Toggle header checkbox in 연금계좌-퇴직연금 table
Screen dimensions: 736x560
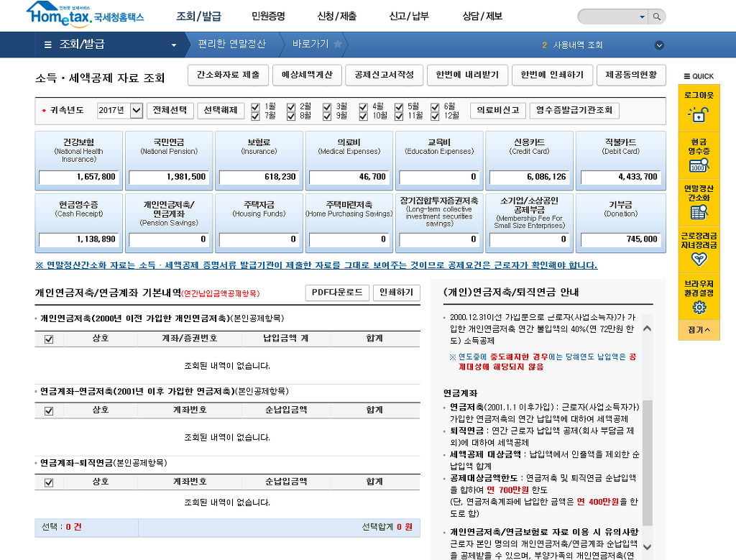click(x=49, y=482)
